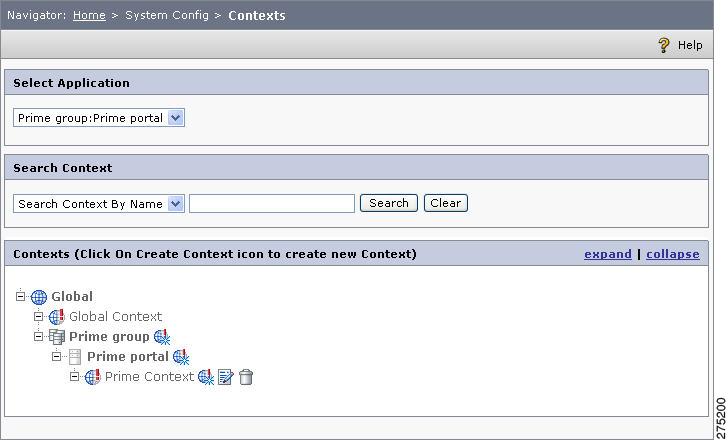This screenshot has height=440, width=728.
Task: Click the Global globe icon in tree
Action: click(39, 297)
